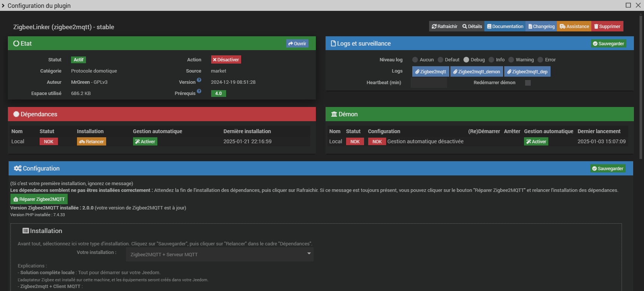The height and width of the screenshot is (291, 644).
Task: Click the Dernière installation date 2025-01-21 22:16:59
Action: click(x=247, y=141)
